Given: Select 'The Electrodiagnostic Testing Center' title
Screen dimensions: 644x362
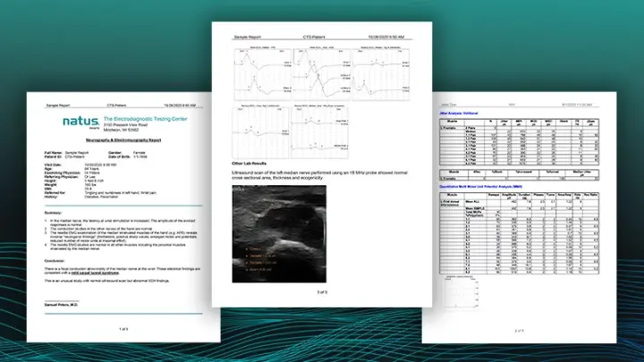Looking at the screenshot, I should (145, 119).
